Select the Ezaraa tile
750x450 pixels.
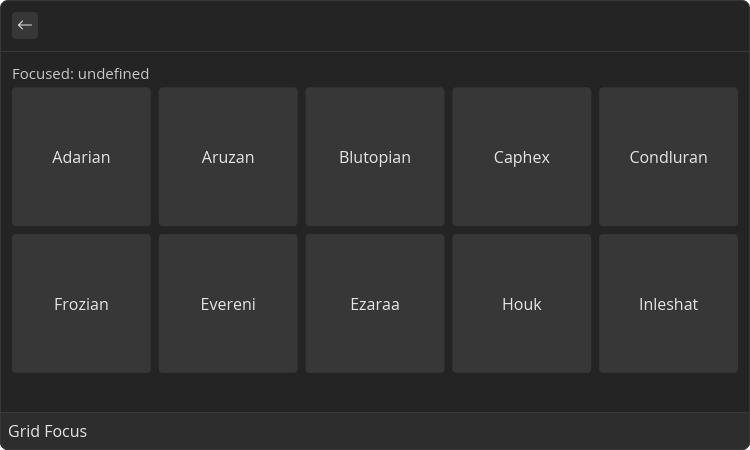point(375,303)
